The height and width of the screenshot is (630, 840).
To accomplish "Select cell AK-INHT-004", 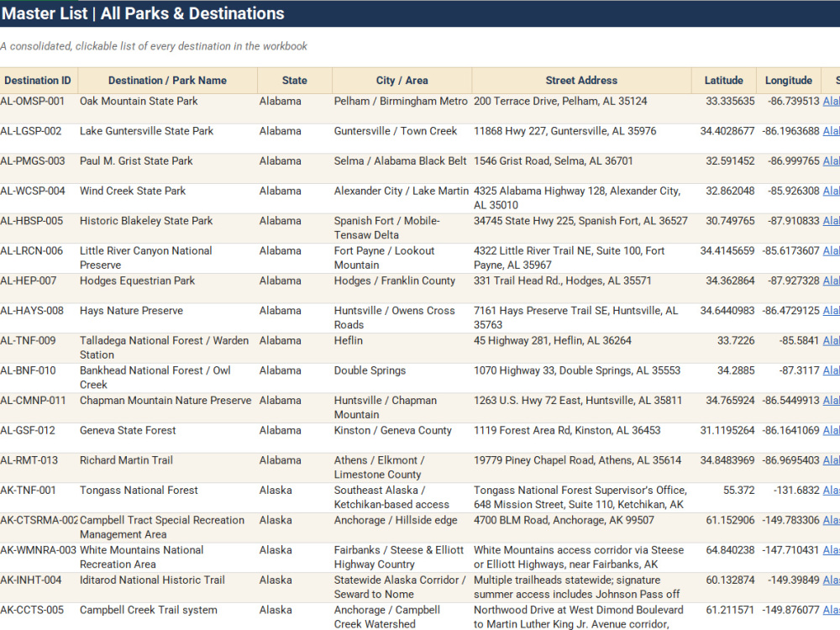I will pyautogui.click(x=39, y=589).
